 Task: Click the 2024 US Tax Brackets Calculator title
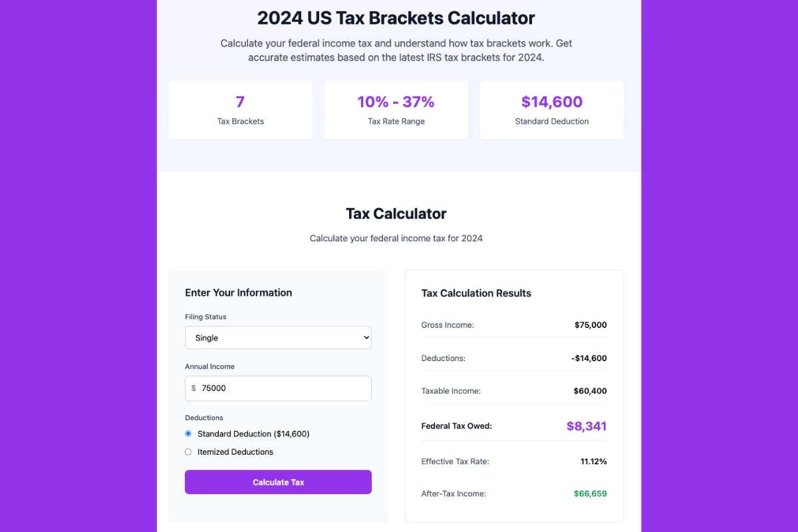tap(396, 18)
